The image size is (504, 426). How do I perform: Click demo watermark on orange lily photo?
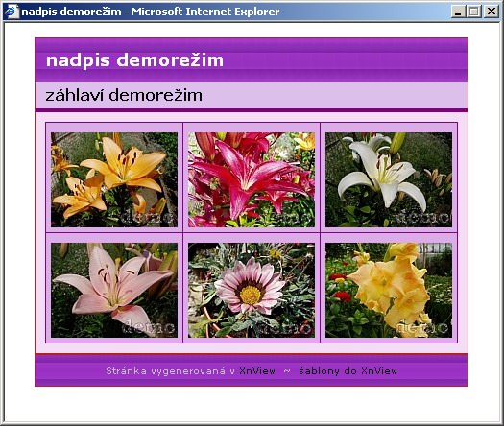pyautogui.click(x=149, y=218)
